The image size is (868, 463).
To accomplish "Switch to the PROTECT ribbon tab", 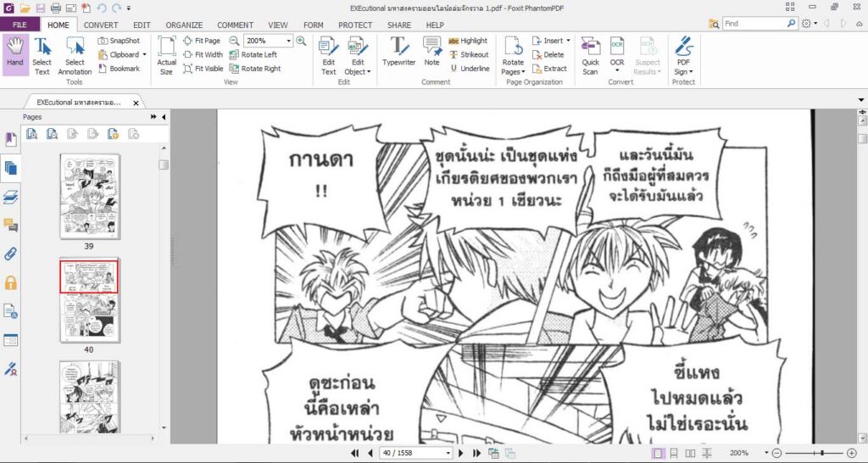I will [x=355, y=25].
